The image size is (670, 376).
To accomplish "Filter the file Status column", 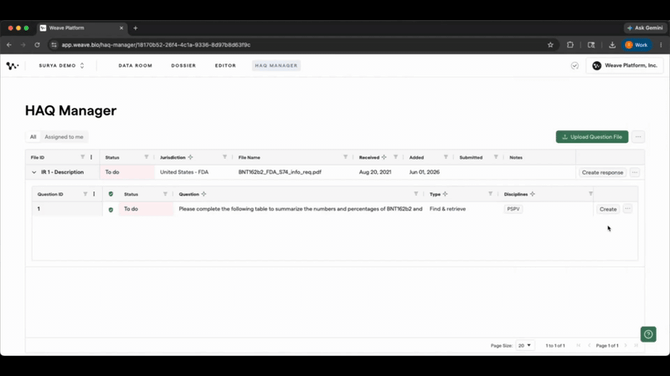I will (x=146, y=157).
